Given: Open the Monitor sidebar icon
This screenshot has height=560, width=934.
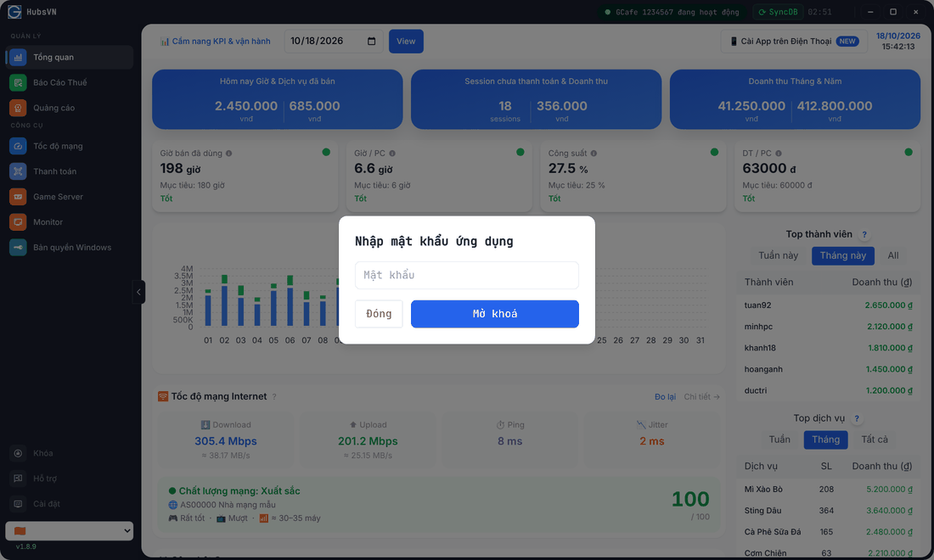Looking at the screenshot, I should tap(18, 222).
